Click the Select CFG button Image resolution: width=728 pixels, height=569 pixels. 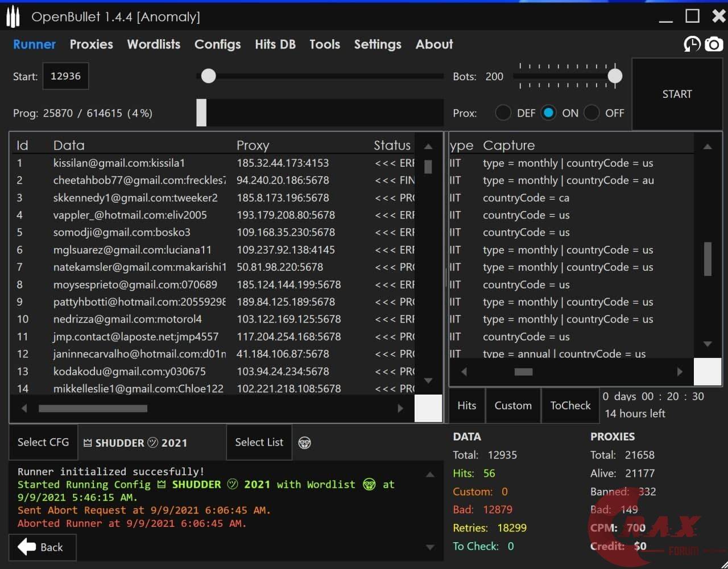[x=43, y=442]
